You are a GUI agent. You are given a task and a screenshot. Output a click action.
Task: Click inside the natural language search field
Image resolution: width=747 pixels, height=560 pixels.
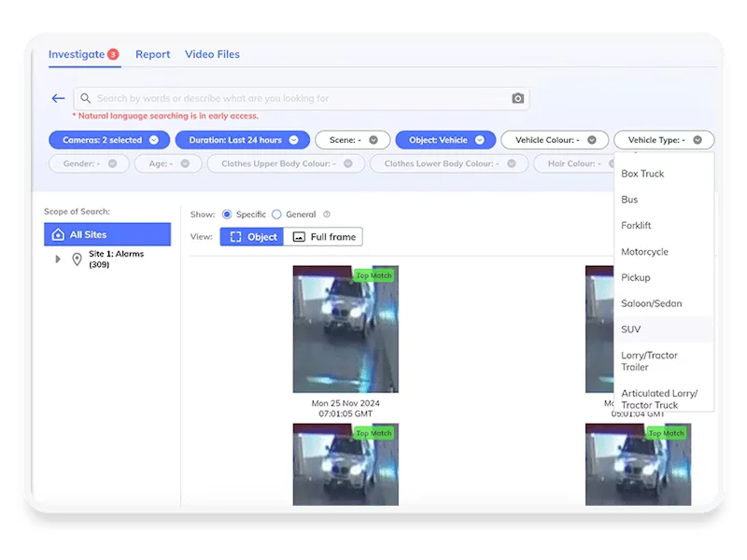299,98
